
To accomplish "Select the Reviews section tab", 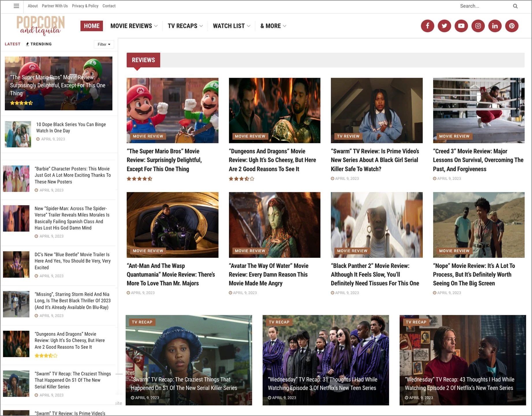I will (x=143, y=60).
